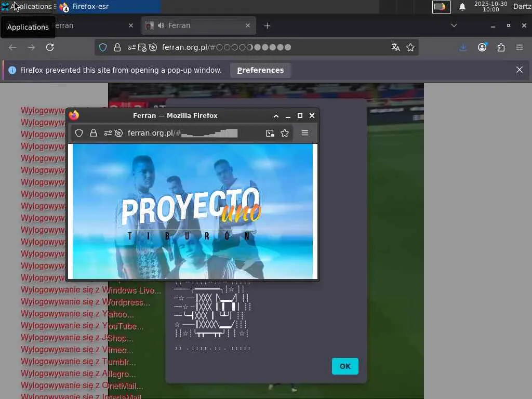Open the shield icon in the pop-up window address bar
The image size is (532, 399).
tap(79, 133)
